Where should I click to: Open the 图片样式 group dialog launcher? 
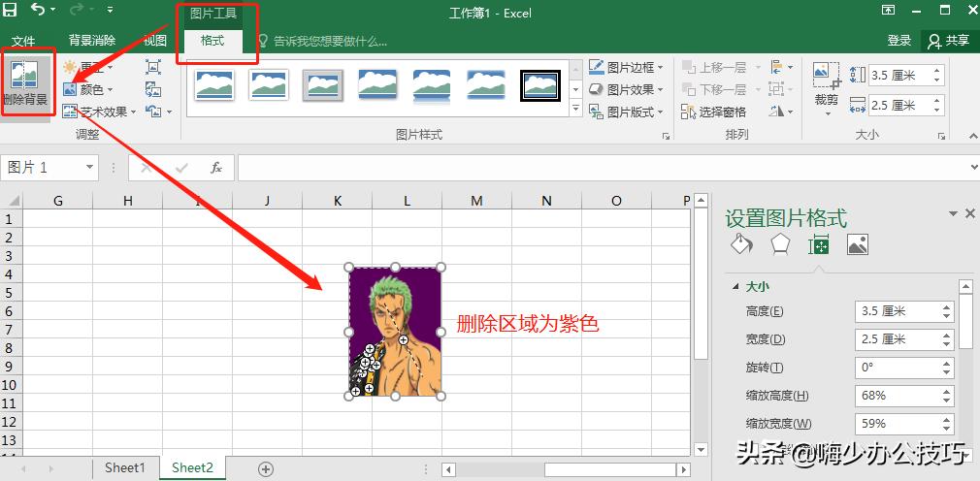666,136
